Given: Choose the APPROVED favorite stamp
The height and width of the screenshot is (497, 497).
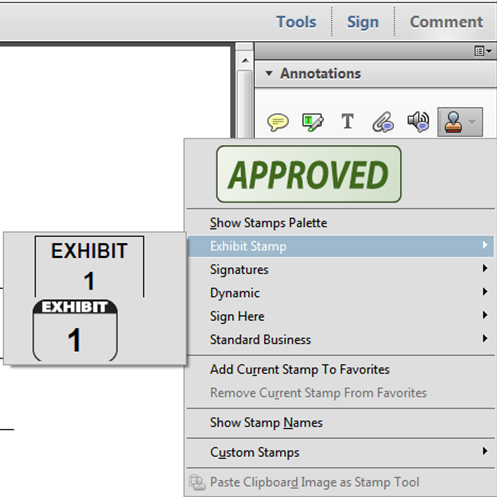Looking at the screenshot, I should [309, 174].
